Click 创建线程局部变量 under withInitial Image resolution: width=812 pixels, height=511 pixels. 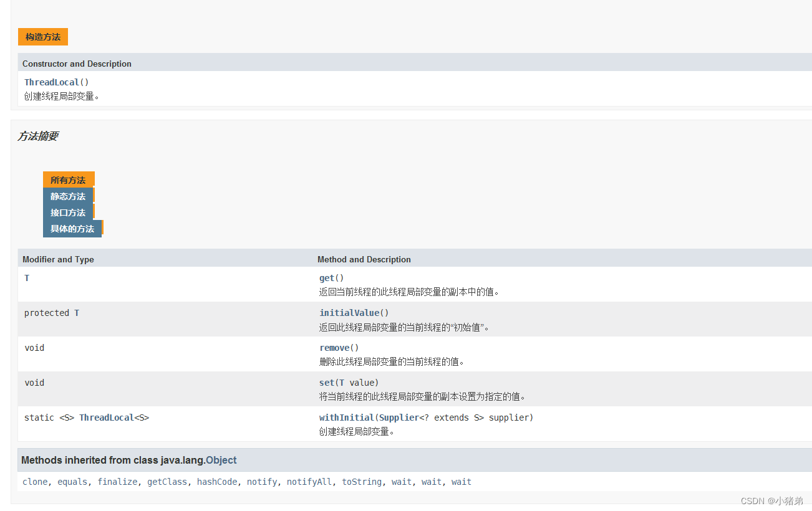point(357,431)
